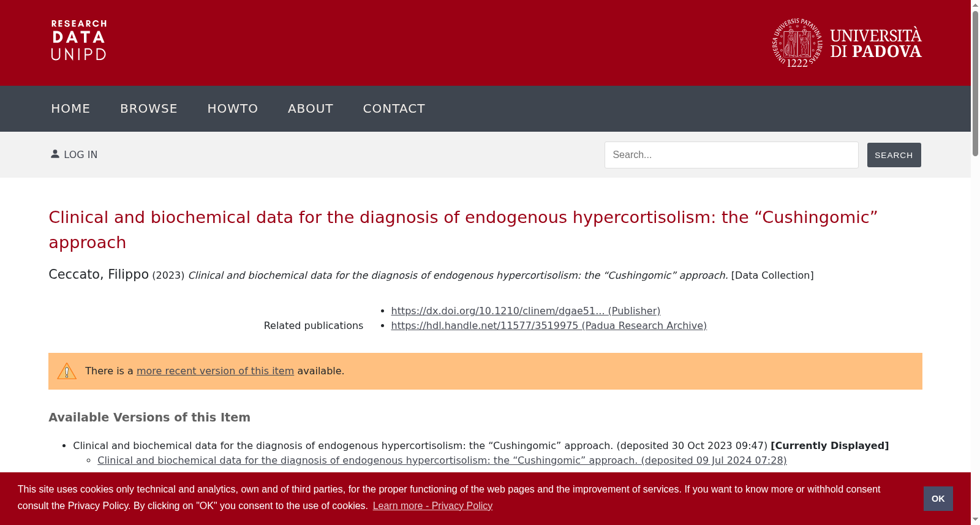This screenshot has width=980, height=525.
Task: Click the user icon beside LOG IN
Action: click(x=55, y=154)
